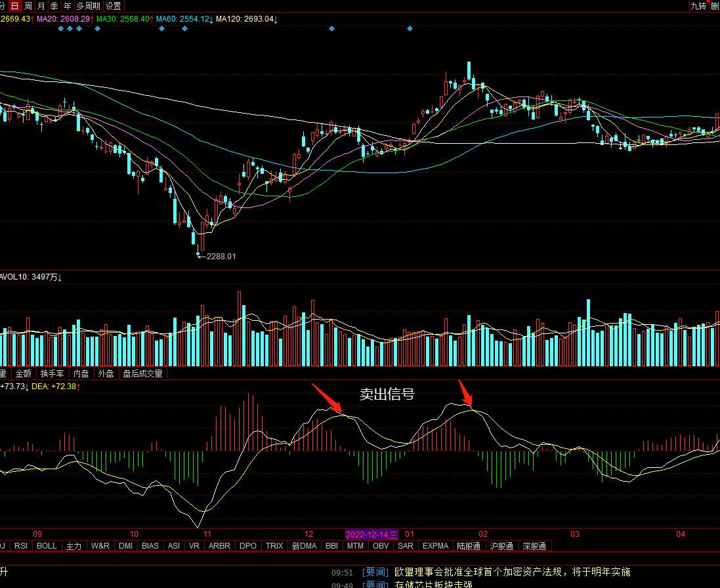Switch to the 周 weekly period tab
Screen dimensions: 720x588
28,6
